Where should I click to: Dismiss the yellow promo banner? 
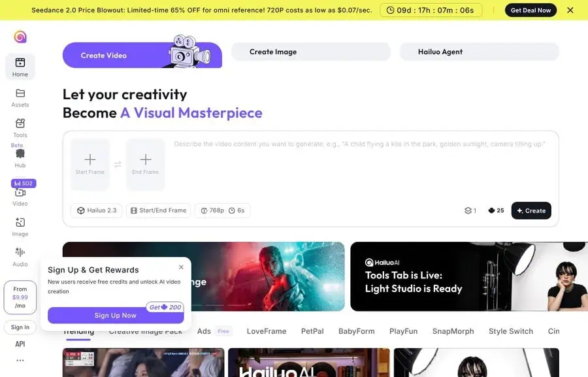pos(570,10)
